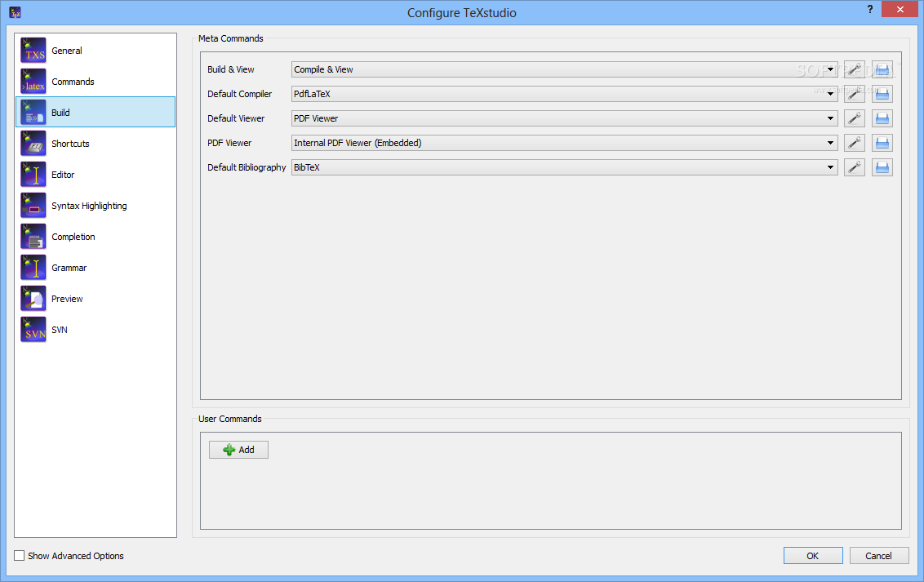Open the Syntax Highlighting icon

click(x=33, y=205)
